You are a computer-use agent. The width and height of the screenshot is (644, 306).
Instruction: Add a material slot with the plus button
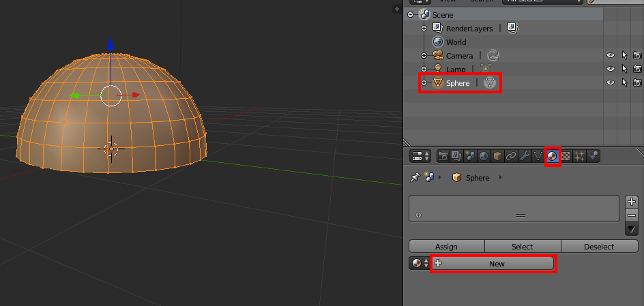631,202
